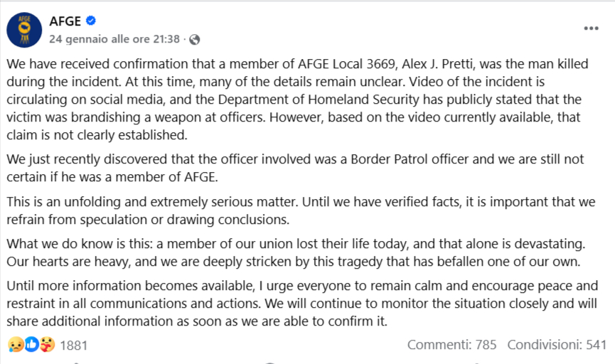Screen dimensions: 615x364
Task: Click the blue verified badge next to AFGE
Action: click(91, 21)
